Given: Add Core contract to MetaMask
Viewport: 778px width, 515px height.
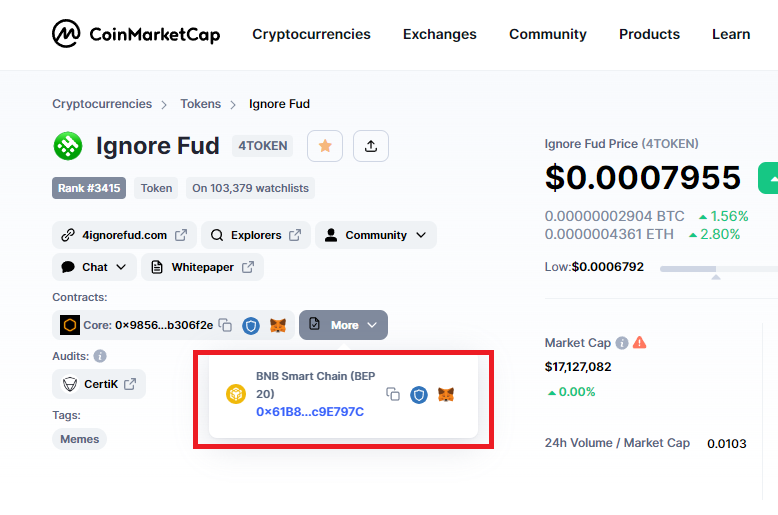Looking at the screenshot, I should click(x=278, y=325).
